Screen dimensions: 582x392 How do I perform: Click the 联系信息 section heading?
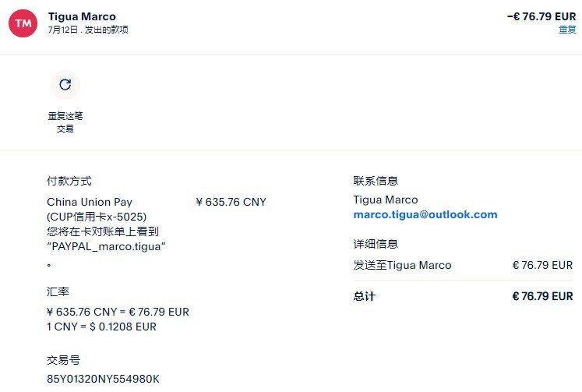click(x=376, y=181)
